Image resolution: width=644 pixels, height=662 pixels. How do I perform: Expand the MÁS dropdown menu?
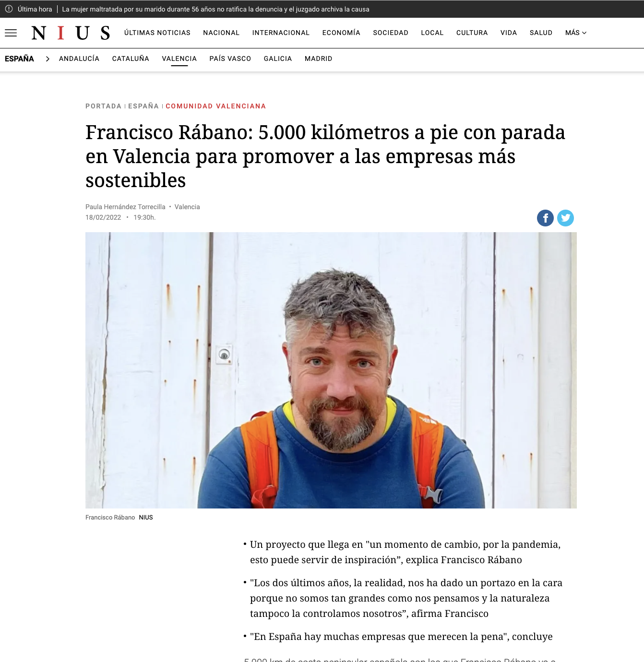(x=576, y=33)
